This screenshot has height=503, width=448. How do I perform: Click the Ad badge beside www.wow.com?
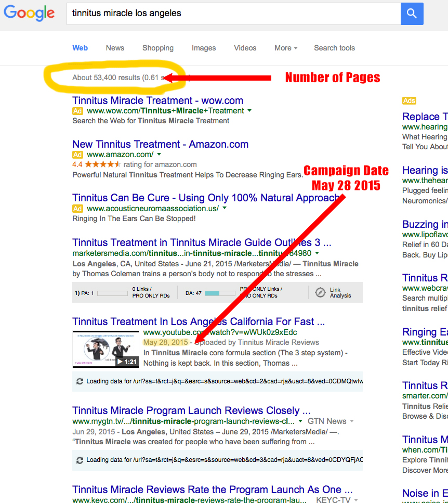click(x=77, y=111)
